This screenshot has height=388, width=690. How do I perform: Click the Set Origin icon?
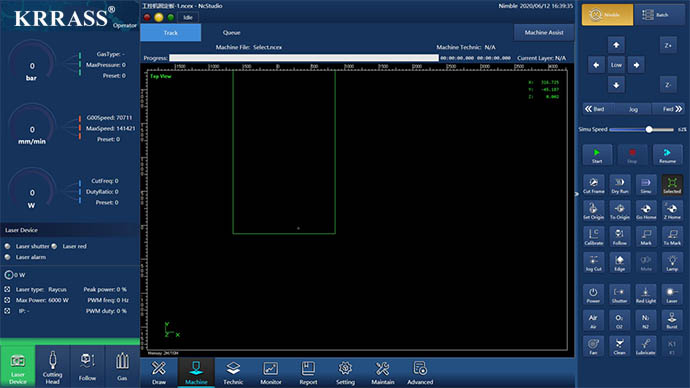[593, 211]
